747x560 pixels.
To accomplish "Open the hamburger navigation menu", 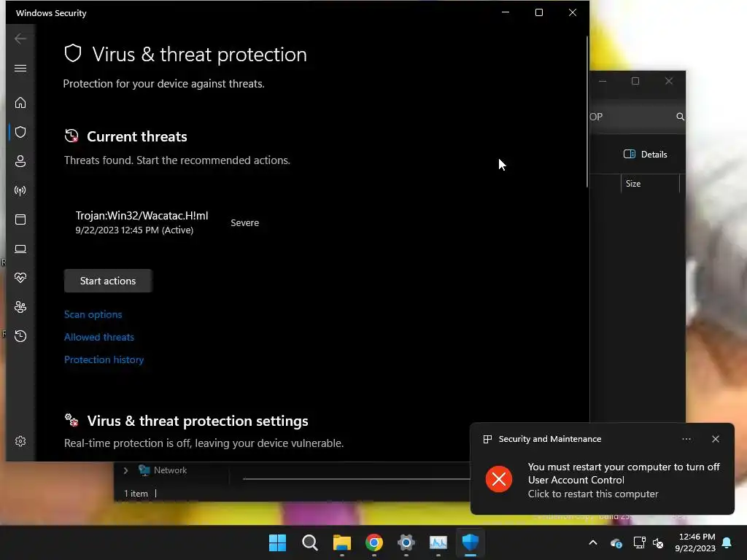I will 20,68.
